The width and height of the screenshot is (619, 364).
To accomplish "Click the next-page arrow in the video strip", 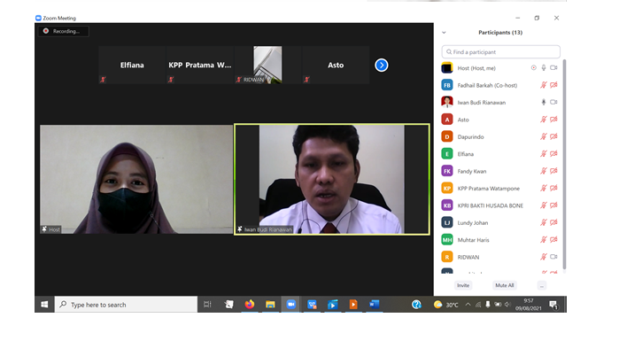I will point(381,65).
